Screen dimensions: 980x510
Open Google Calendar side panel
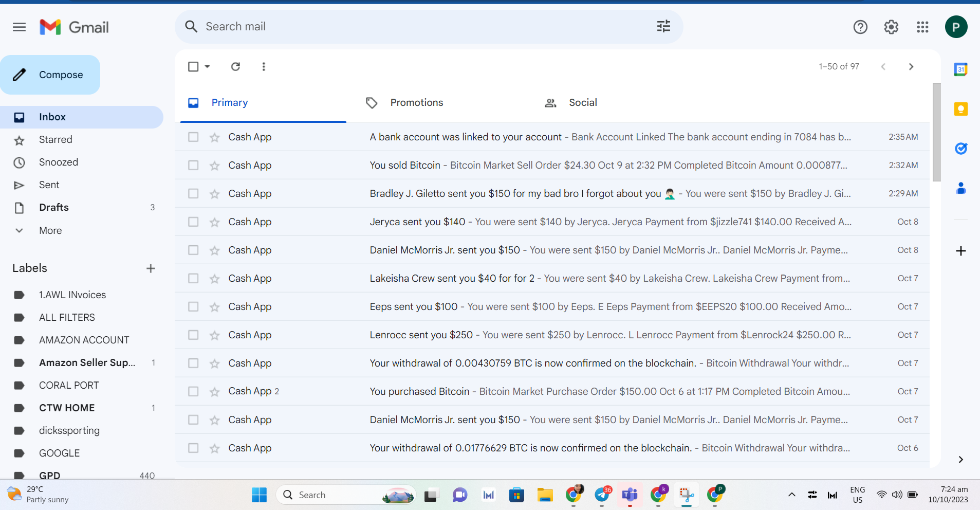(960, 69)
